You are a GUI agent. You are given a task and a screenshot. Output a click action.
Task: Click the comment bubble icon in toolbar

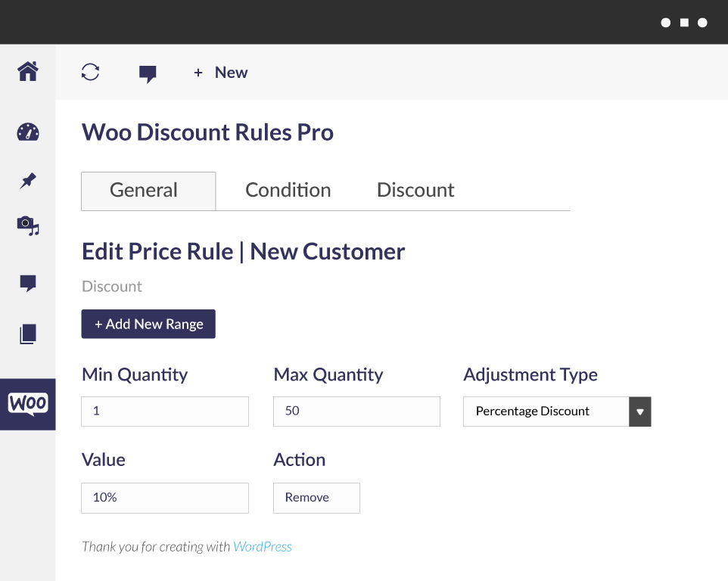point(148,74)
